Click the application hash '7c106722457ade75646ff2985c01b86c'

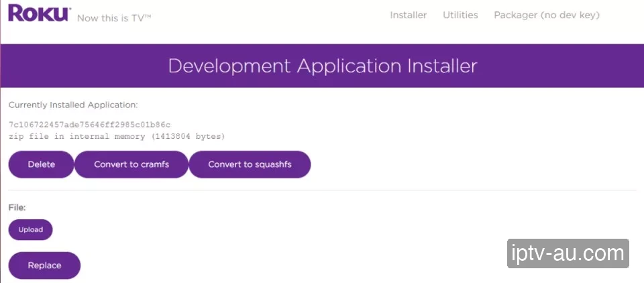[x=89, y=125]
